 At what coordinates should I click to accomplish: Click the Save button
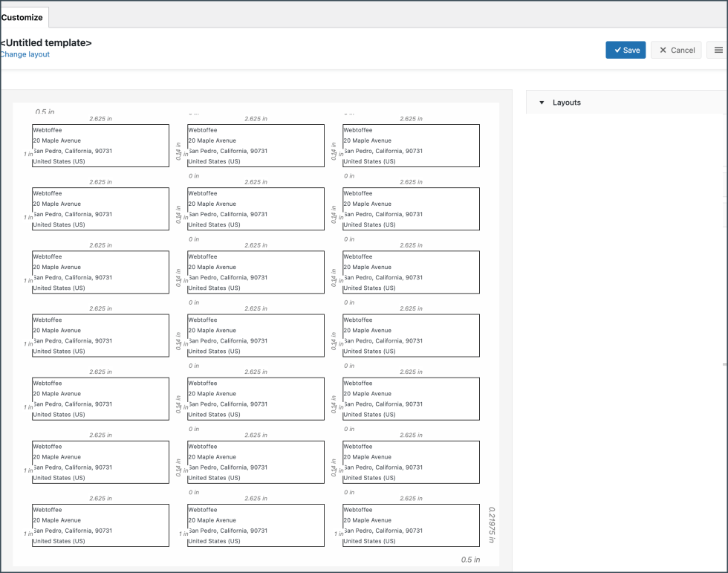click(625, 50)
